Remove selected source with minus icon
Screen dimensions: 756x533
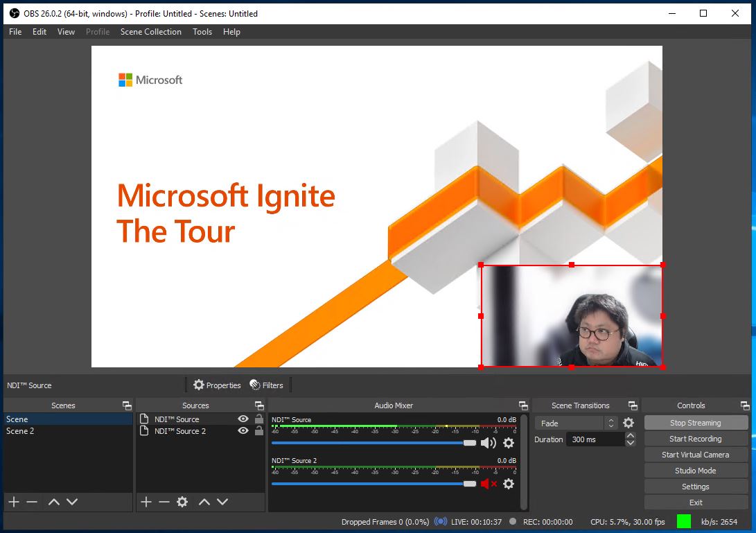[164, 502]
